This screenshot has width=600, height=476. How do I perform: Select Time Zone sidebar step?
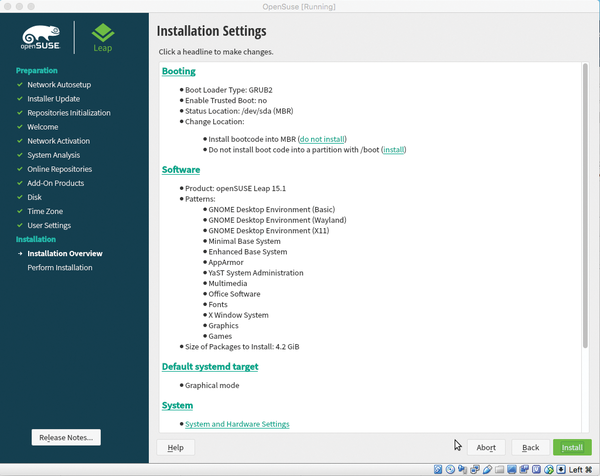[45, 211]
